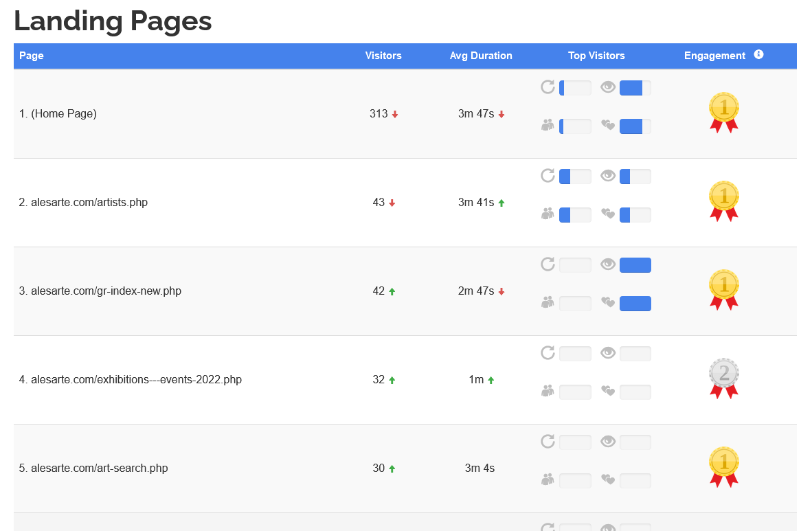Viewport: 812px width, 531px height.
Task: Click the people icon in exhibitions---events-2022.php row
Action: 548,391
